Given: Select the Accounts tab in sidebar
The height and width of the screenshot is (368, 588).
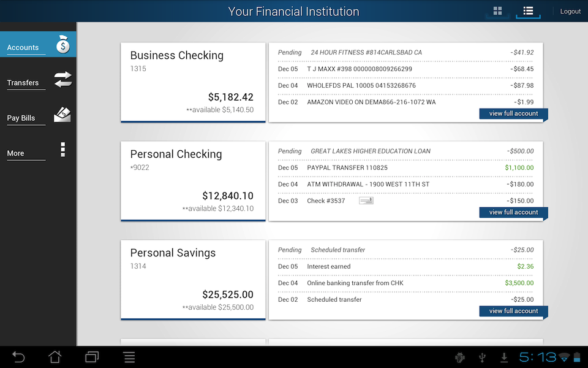Looking at the screenshot, I should click(x=23, y=47).
